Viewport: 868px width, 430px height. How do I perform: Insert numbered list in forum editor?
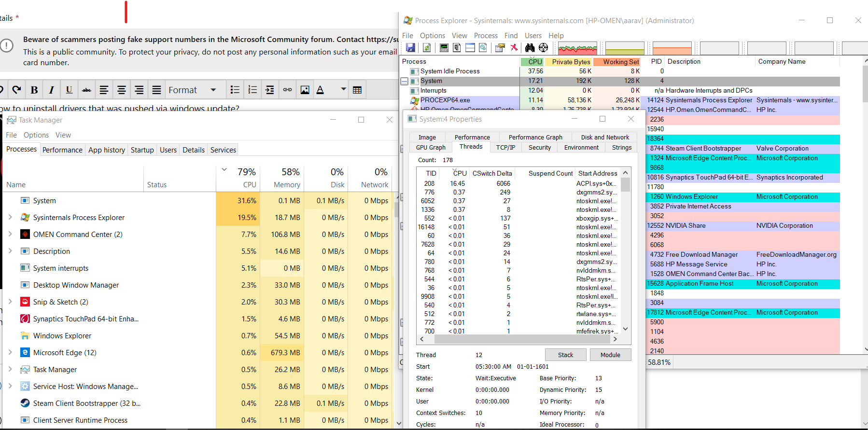[252, 90]
